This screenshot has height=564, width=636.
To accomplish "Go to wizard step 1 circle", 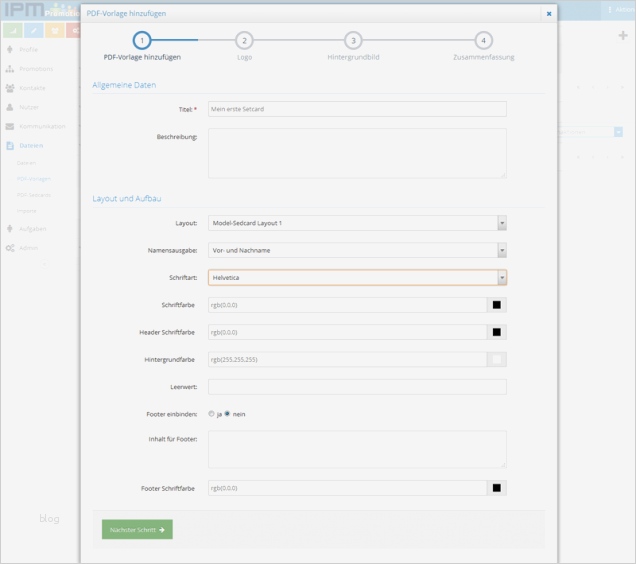I will pos(142,40).
